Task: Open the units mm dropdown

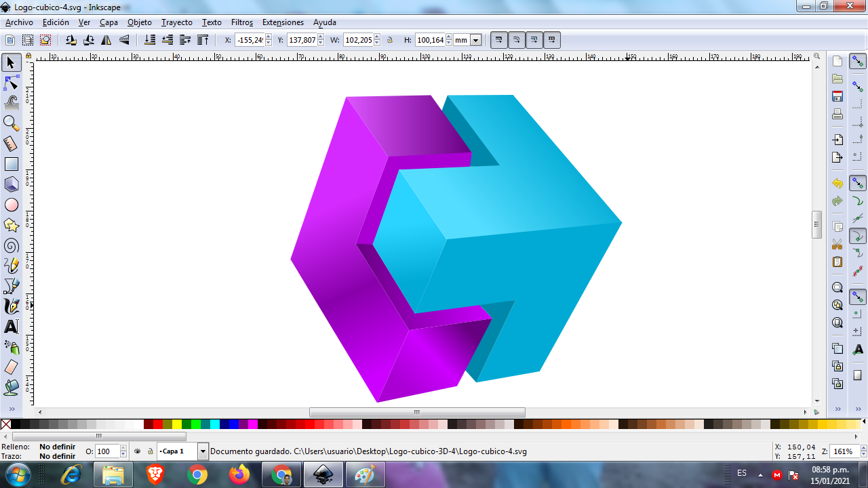Action: click(476, 40)
